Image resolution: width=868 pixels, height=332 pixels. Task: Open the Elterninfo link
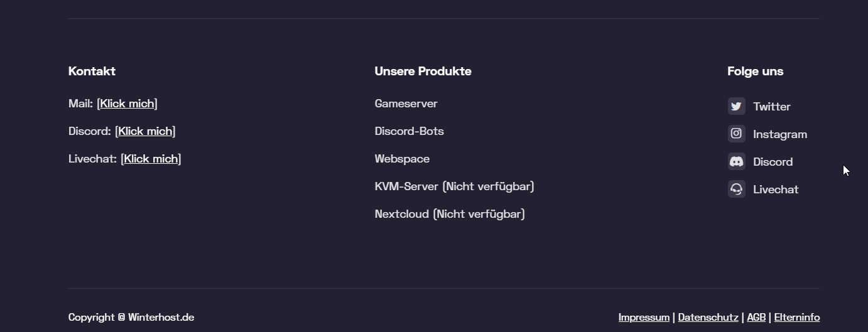pos(796,318)
